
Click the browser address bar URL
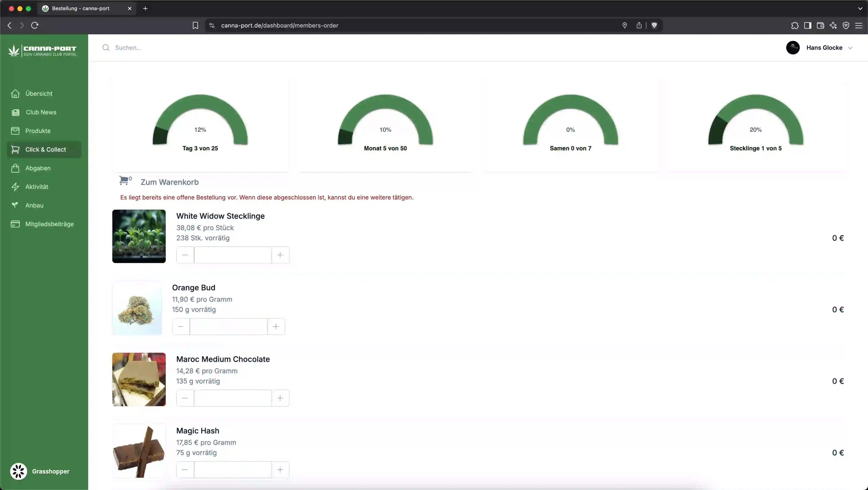pyautogui.click(x=280, y=26)
